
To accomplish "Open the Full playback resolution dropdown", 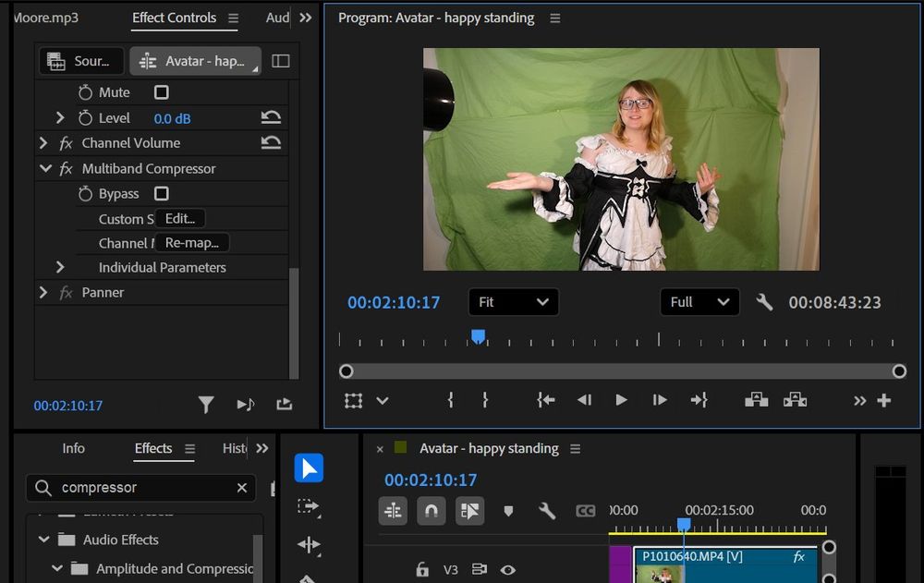I will point(699,302).
